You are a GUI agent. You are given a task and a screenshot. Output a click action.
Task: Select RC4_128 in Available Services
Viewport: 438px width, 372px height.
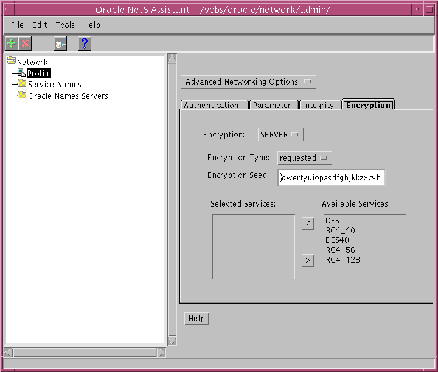[343, 260]
